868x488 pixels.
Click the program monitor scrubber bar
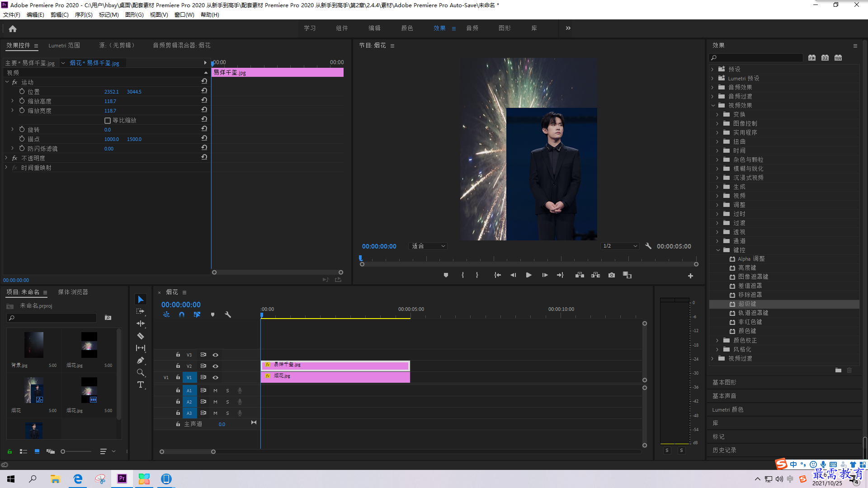(528, 259)
